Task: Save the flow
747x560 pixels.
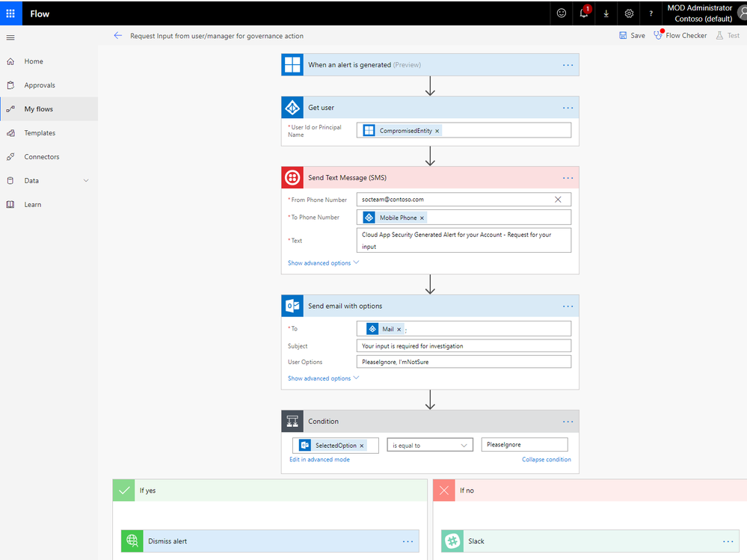Action: [632, 36]
